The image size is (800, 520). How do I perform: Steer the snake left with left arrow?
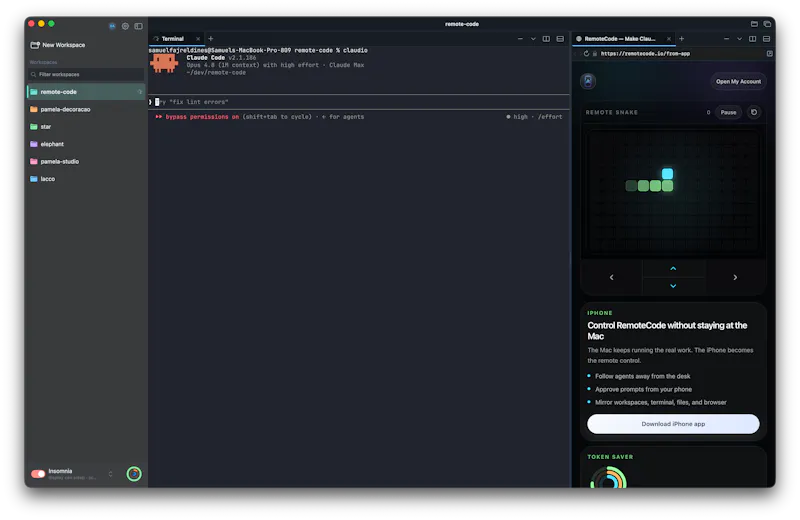tap(611, 278)
